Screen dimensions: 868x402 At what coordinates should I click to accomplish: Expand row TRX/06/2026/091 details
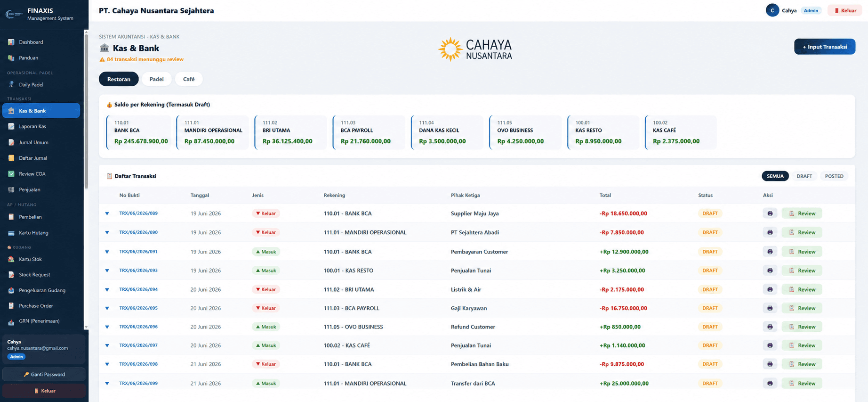(107, 252)
